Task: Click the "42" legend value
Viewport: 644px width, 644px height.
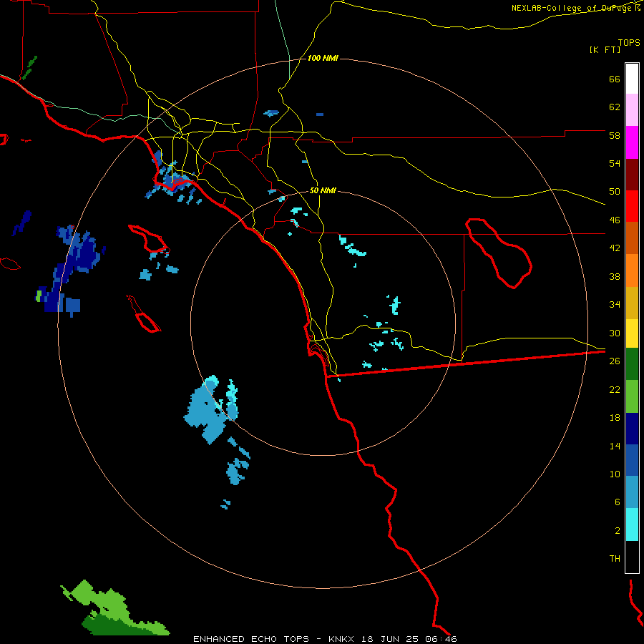Action: pyautogui.click(x=615, y=248)
